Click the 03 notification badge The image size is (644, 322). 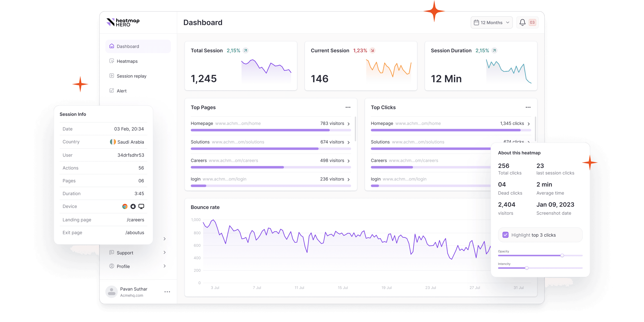pyautogui.click(x=532, y=23)
